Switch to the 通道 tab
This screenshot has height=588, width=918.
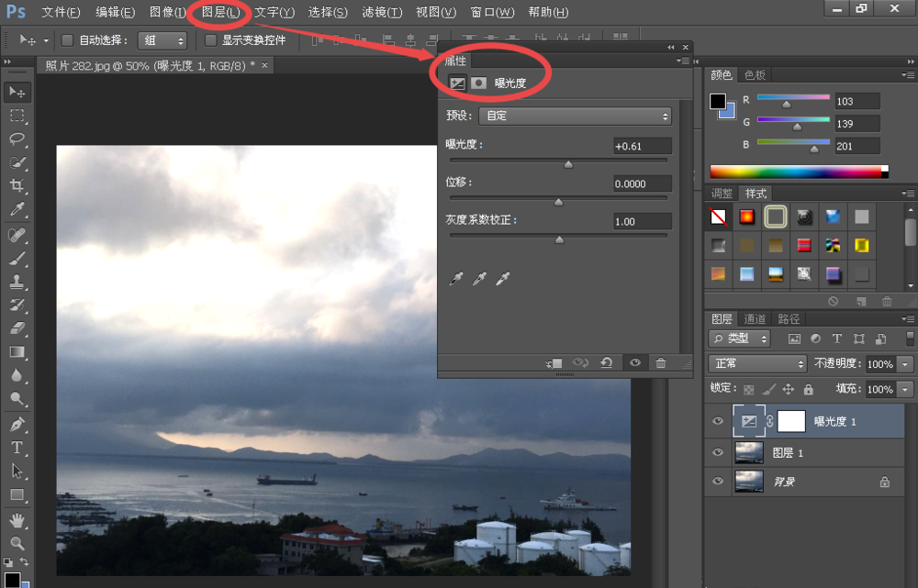coord(754,319)
